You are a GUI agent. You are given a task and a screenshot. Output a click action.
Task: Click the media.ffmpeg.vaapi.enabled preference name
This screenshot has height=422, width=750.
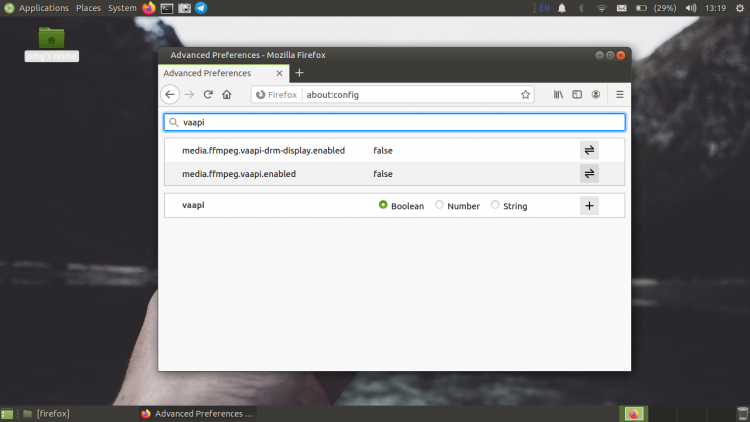point(239,174)
